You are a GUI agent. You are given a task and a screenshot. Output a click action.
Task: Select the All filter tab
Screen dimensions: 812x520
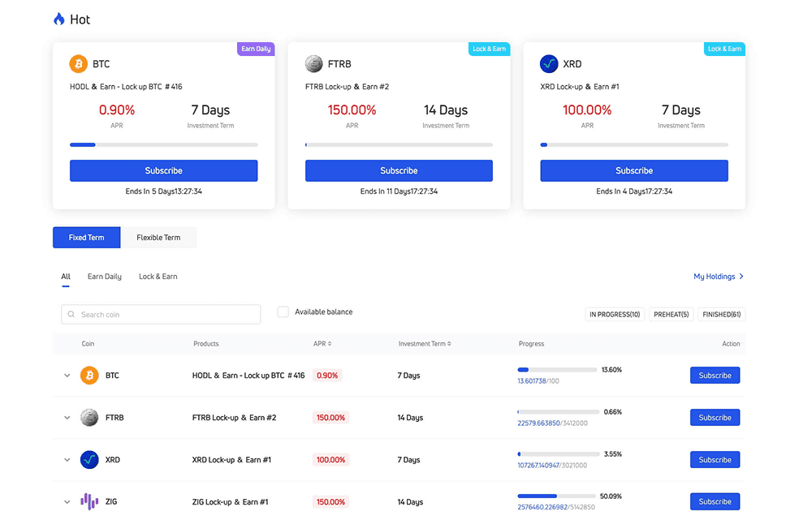click(x=66, y=277)
